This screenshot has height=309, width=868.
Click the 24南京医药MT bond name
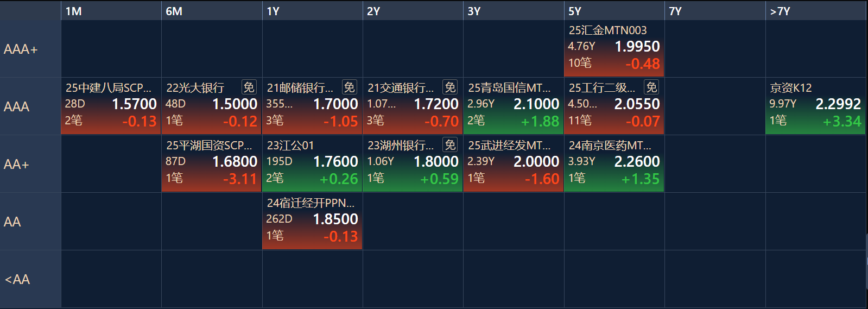(610, 146)
